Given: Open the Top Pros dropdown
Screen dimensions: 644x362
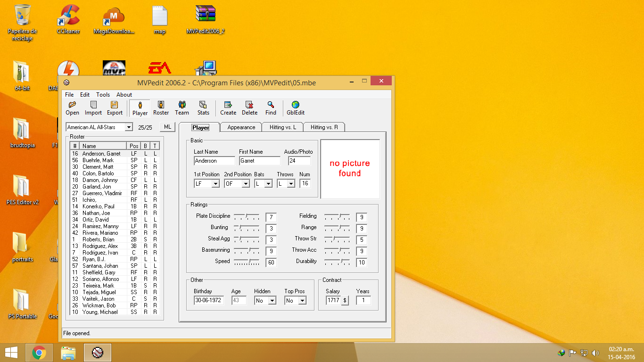Looking at the screenshot, I should point(302,301).
